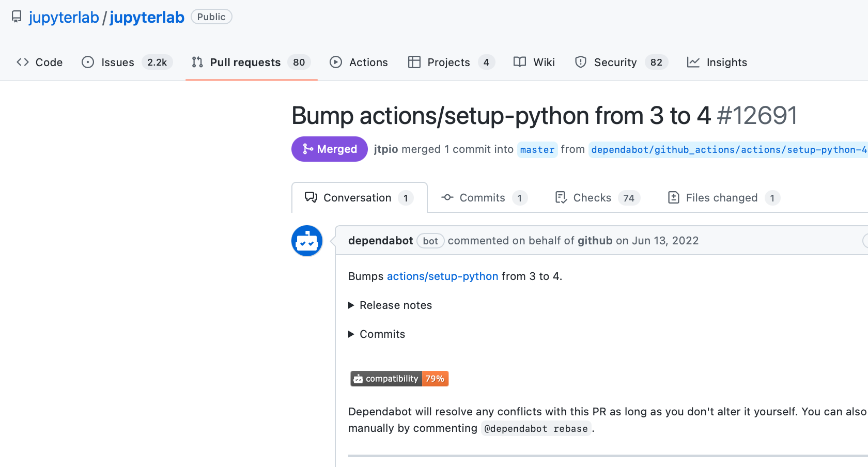Open the jupyterlab owner link
This screenshot has width=868, height=467.
point(64,17)
